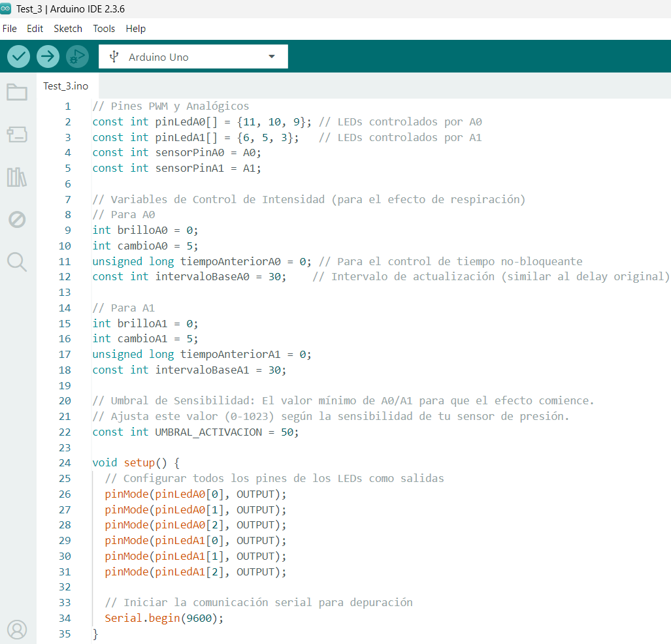This screenshot has height=644, width=671.
Task: Open the Debug panel in sidebar
Action: pyautogui.click(x=17, y=219)
